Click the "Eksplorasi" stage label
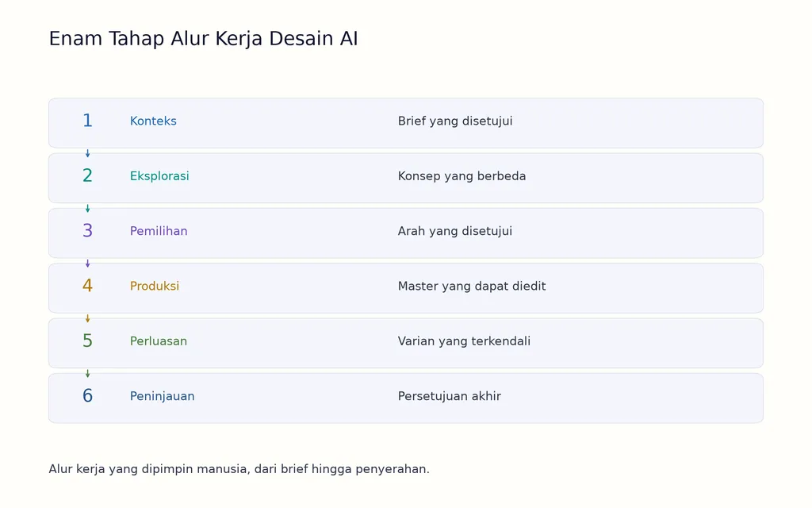The height and width of the screenshot is (508, 812). point(159,176)
